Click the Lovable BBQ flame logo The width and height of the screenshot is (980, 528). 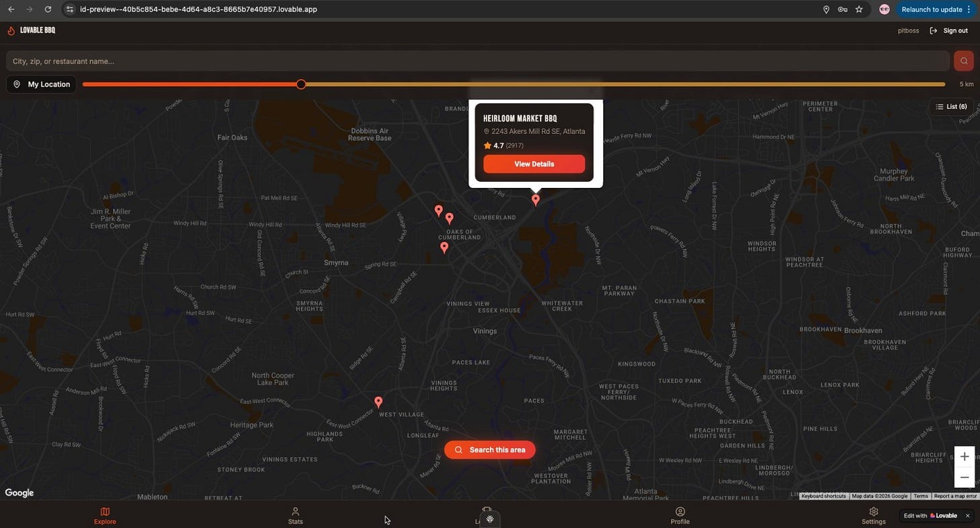pyautogui.click(x=11, y=30)
